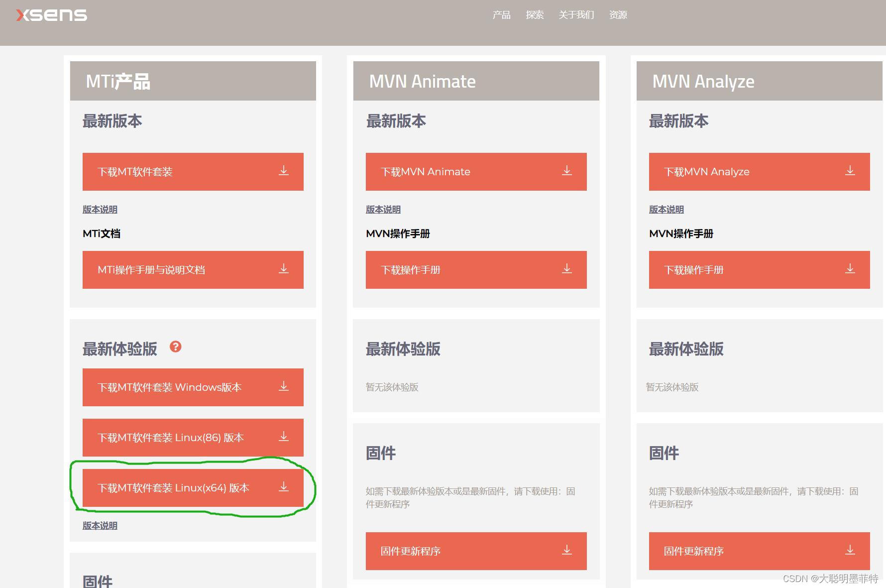The image size is (886, 588).
Task: Click the download icon on 下载MT软件套装 button
Action: (x=284, y=171)
